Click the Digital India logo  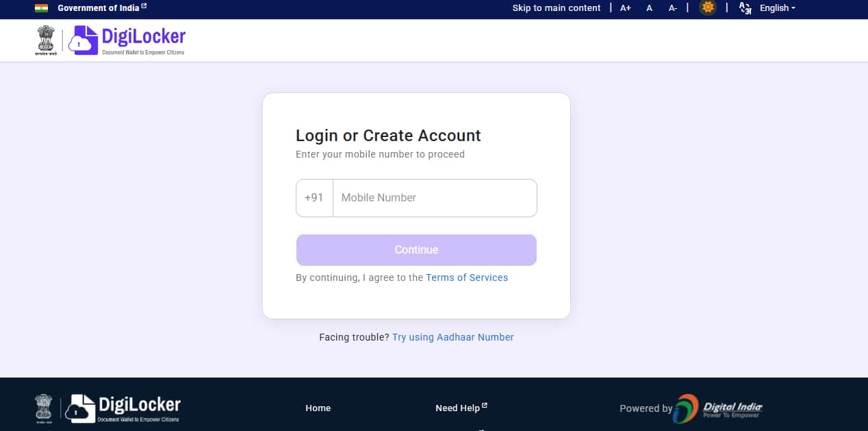click(x=717, y=408)
